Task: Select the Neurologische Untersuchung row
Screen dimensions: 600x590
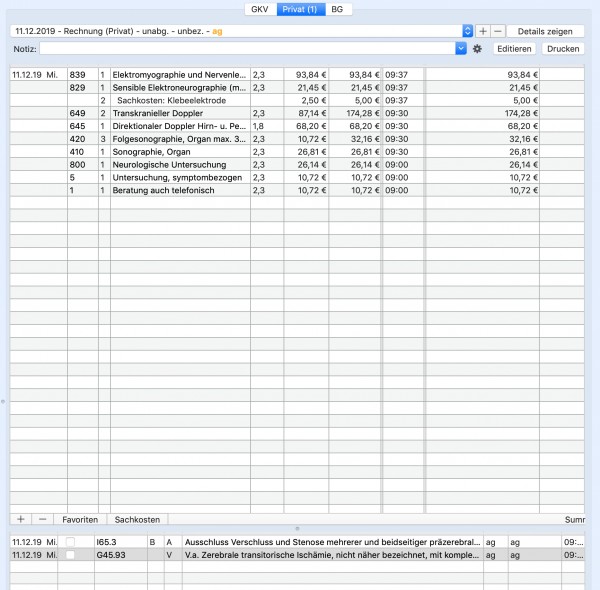Action: [297, 165]
